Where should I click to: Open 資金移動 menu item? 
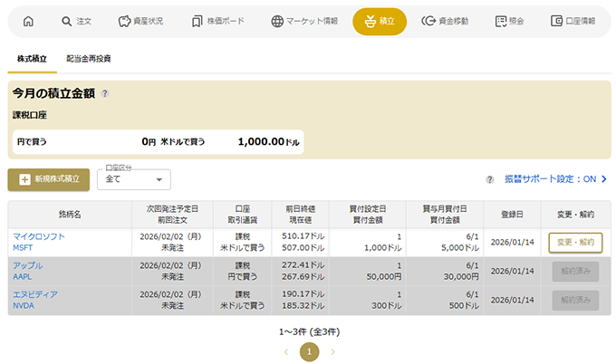[x=445, y=21]
